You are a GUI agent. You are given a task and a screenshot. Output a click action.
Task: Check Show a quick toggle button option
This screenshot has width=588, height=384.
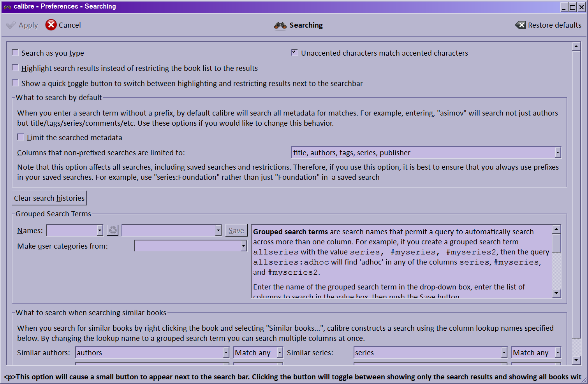[15, 83]
